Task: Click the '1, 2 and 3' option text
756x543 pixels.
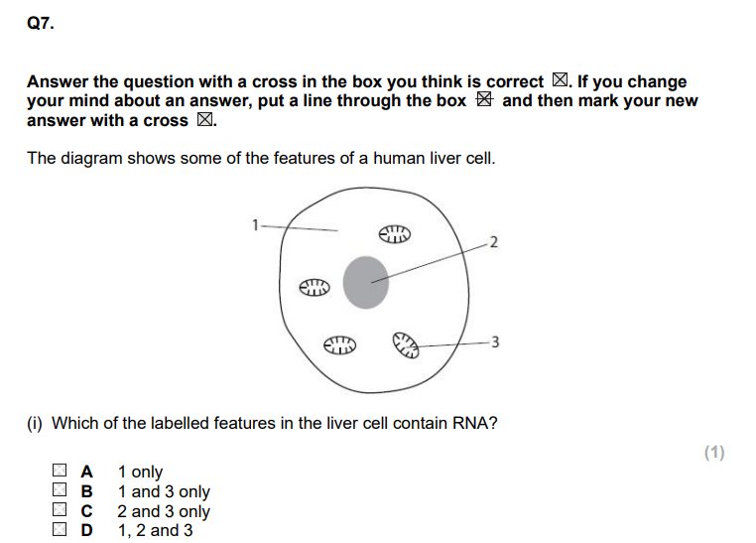Action: 155,530
